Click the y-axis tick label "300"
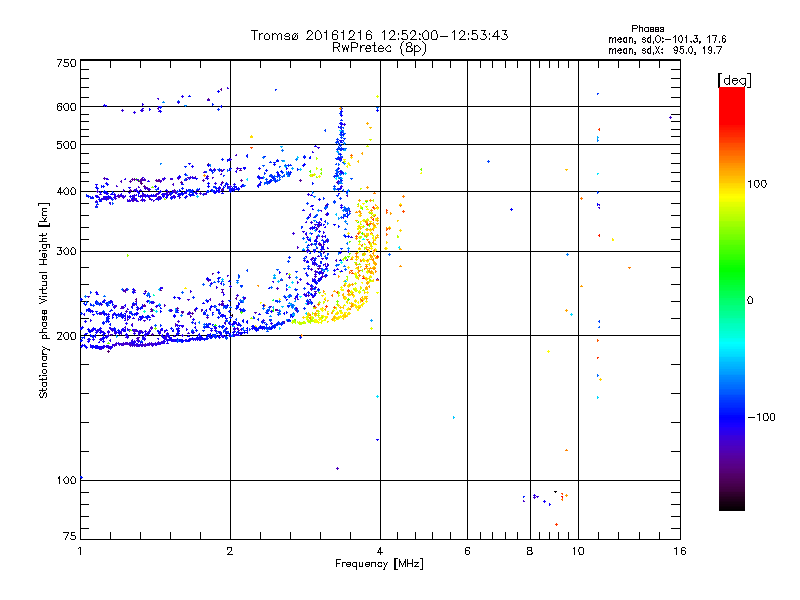Screen dimensions: 800x600 [x=66, y=252]
